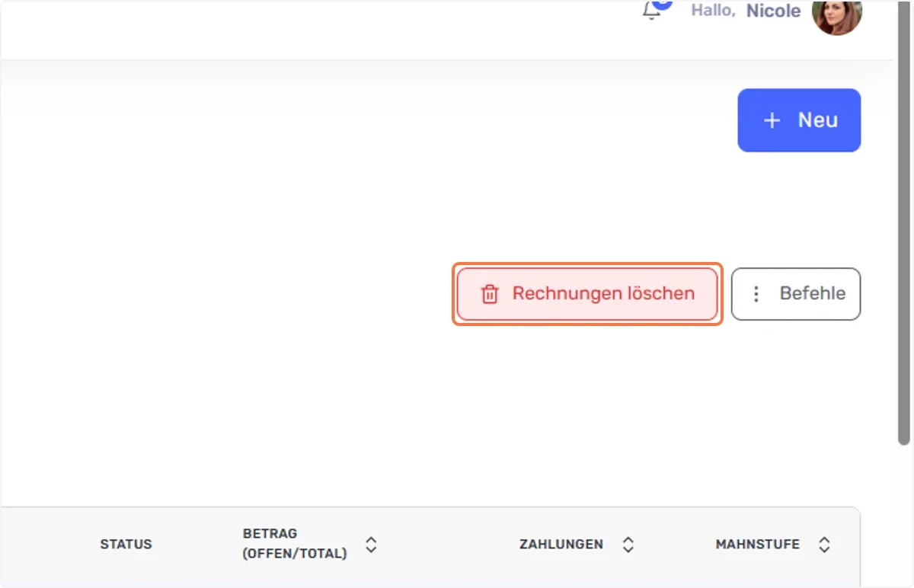Sort by Zahlungen column arrows
914x588 pixels.
(628, 545)
